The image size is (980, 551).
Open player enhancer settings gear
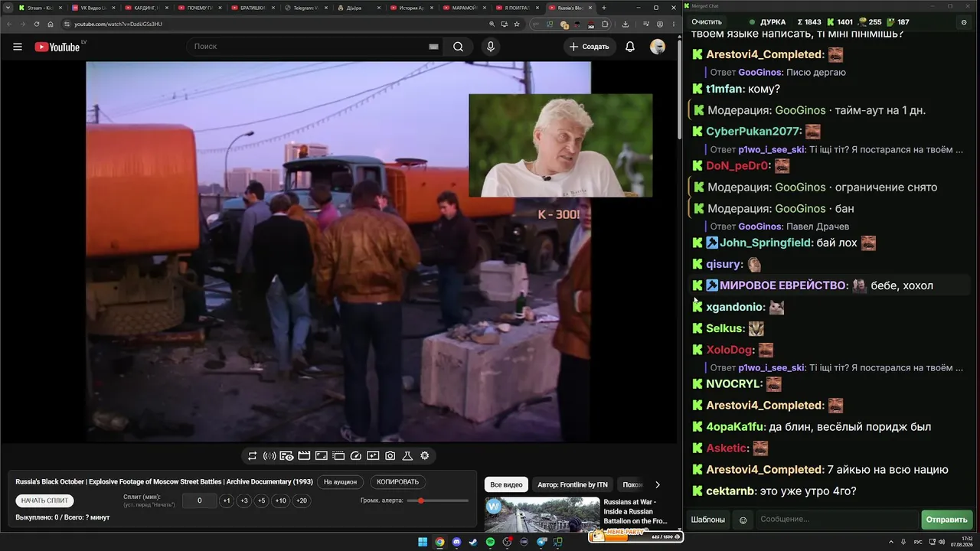point(425,456)
